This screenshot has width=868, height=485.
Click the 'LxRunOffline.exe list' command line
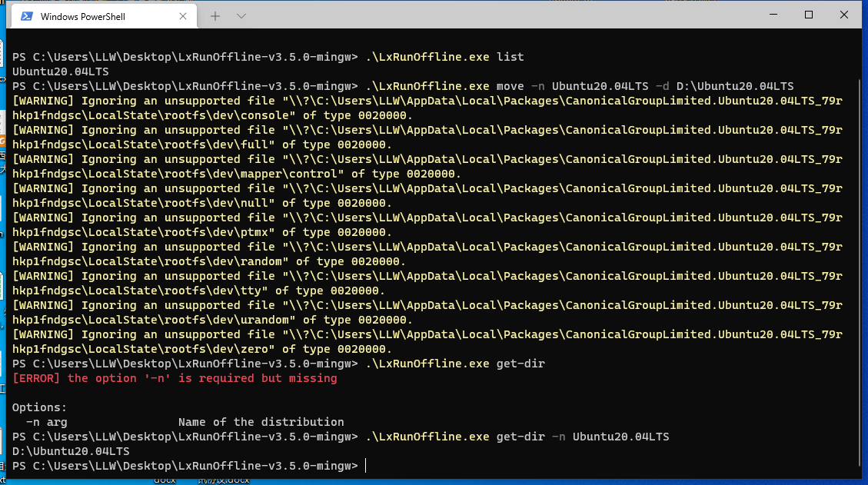(268, 57)
